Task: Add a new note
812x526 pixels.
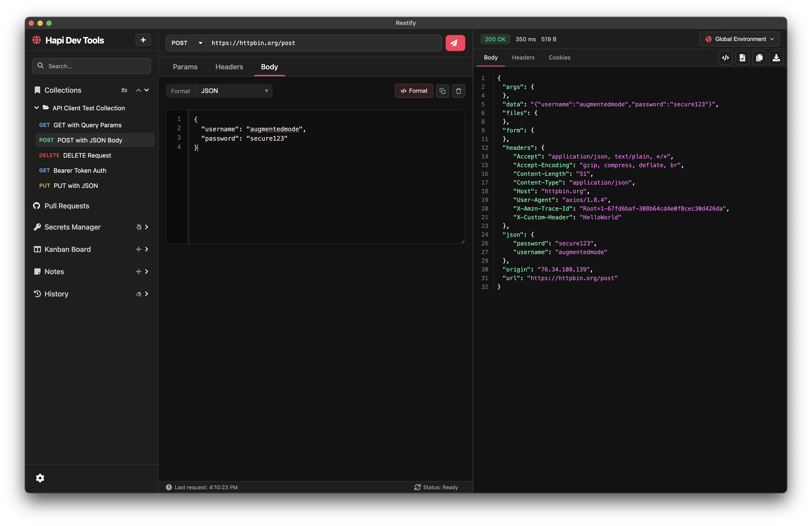Action: coord(139,271)
